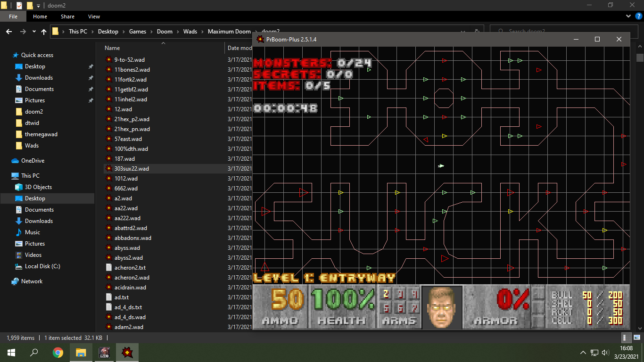Switch to File Explorer taskbar button

coord(81,352)
